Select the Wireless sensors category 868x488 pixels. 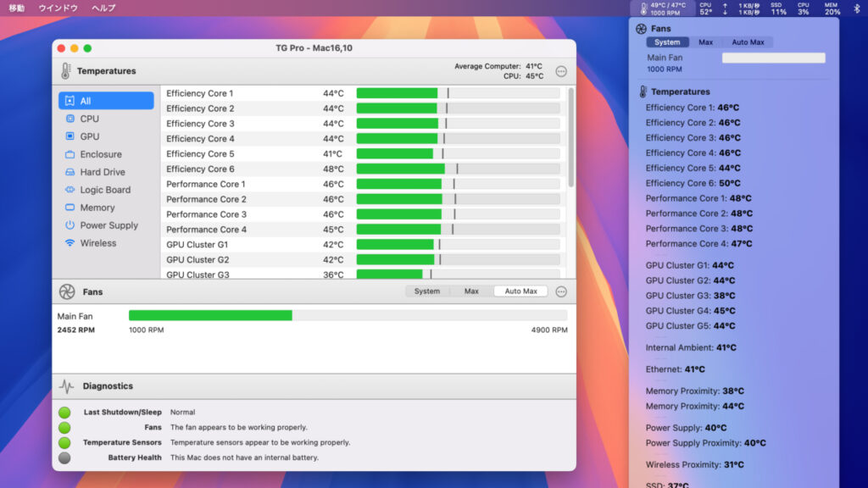tap(96, 243)
